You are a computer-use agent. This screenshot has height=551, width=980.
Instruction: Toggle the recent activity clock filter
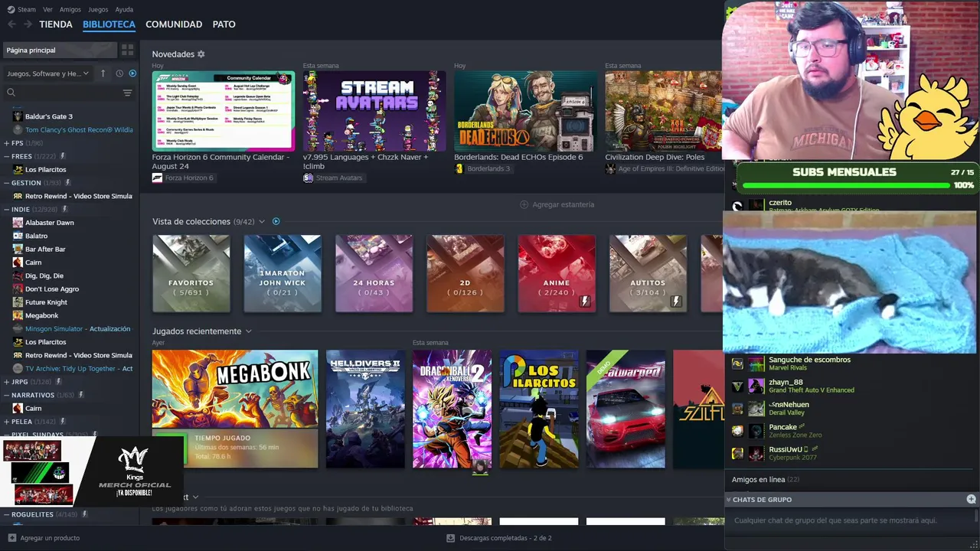119,73
